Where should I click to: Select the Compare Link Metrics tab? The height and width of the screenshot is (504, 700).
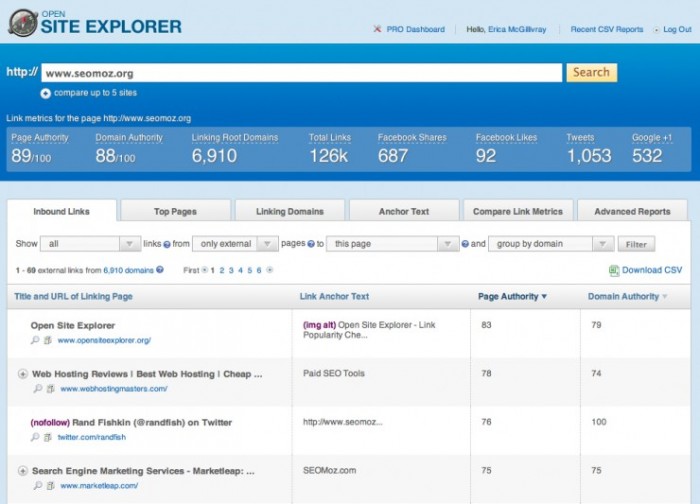click(x=518, y=211)
